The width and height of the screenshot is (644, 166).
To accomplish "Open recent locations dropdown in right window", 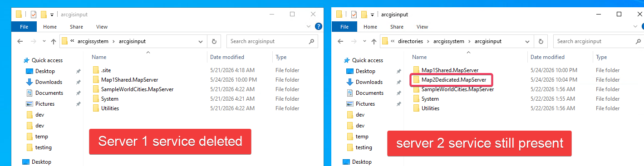I will pos(364,41).
